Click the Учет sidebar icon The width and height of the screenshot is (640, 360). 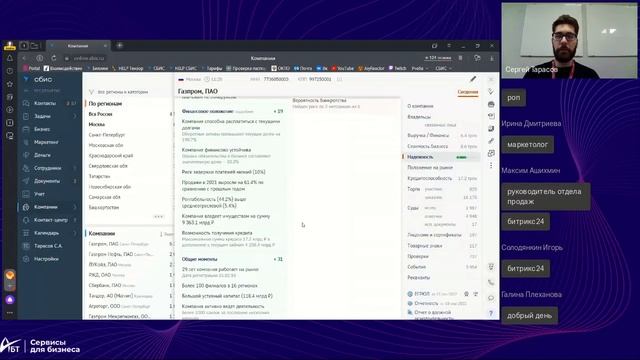pos(26,194)
